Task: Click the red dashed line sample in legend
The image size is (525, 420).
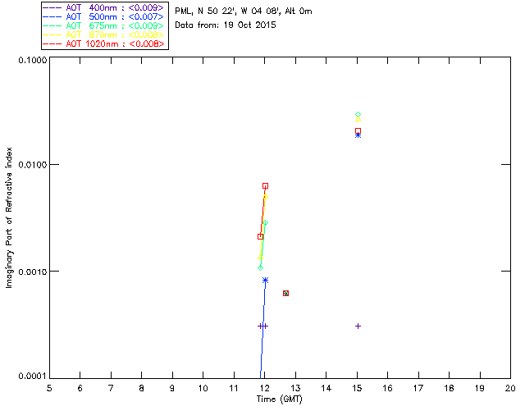Action: 52,43
